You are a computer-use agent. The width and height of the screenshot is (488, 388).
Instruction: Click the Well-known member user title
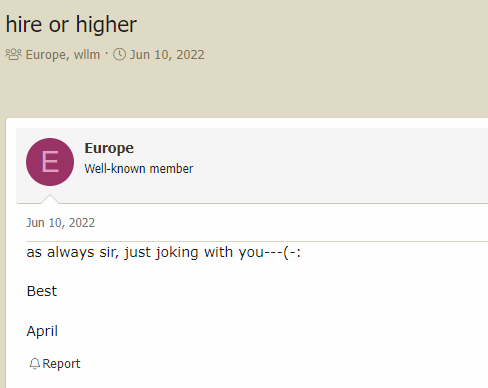139,169
